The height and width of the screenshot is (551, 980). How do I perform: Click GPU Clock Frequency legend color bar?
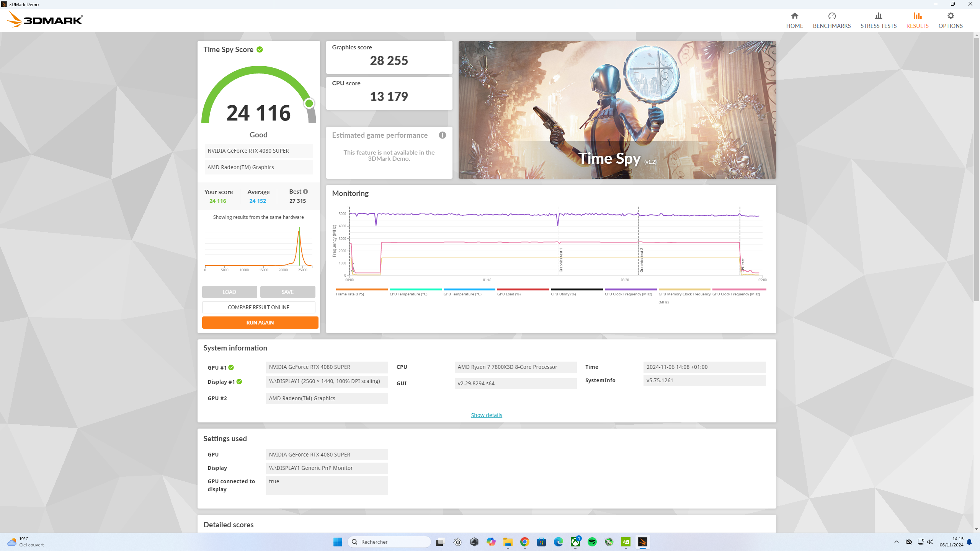point(739,289)
